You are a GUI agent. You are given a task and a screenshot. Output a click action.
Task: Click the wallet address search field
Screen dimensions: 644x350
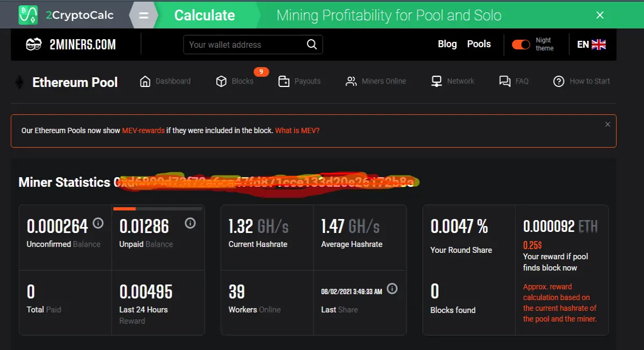tap(253, 45)
